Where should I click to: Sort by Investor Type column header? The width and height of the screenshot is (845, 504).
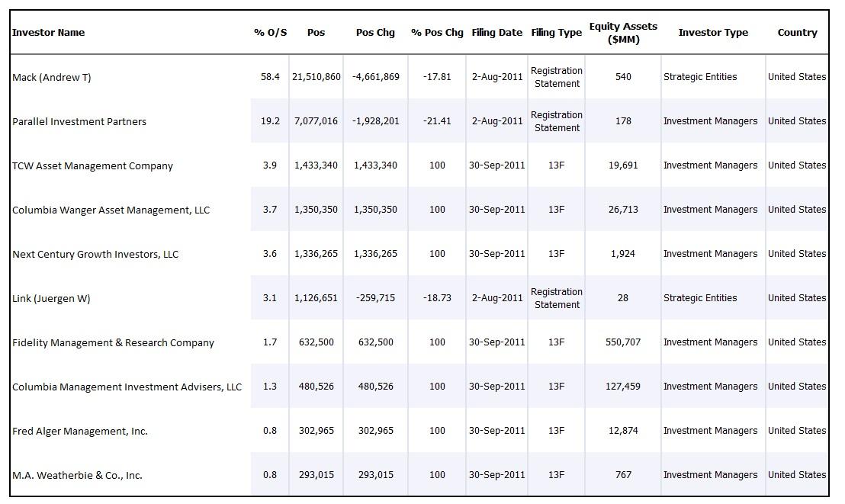[713, 32]
